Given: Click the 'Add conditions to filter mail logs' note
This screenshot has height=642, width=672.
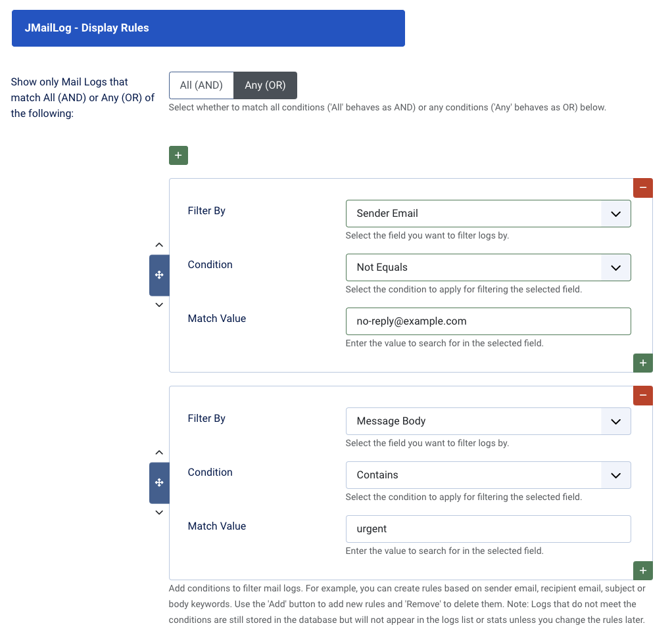Looking at the screenshot, I should [x=407, y=604].
